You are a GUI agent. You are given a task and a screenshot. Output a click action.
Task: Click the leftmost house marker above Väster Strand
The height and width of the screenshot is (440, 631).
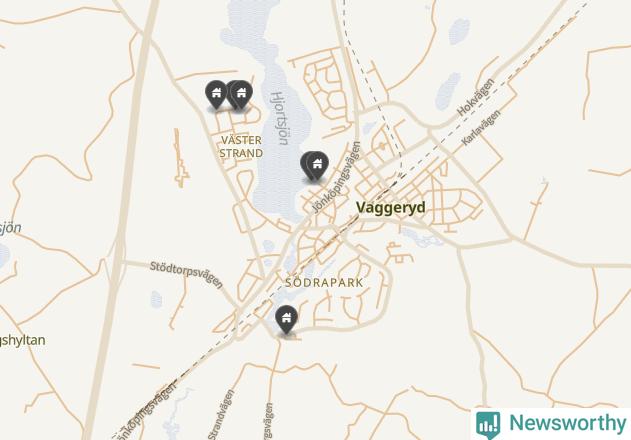click(x=216, y=94)
